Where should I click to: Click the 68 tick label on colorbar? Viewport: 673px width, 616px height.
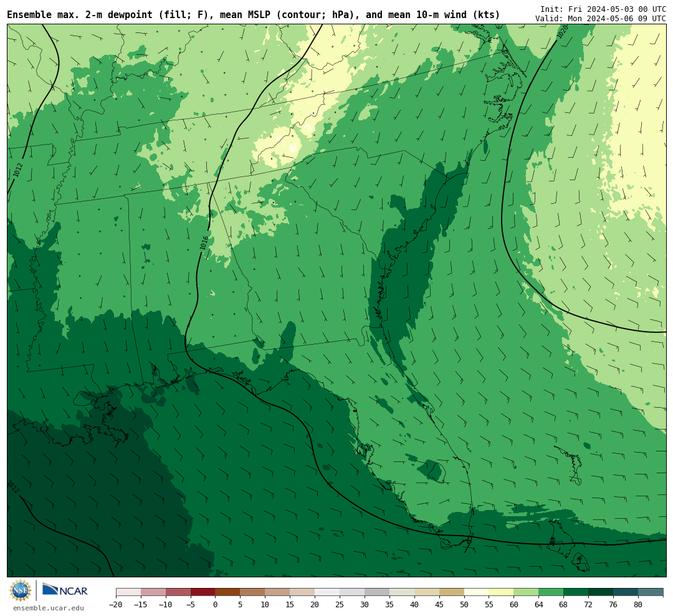(x=563, y=605)
